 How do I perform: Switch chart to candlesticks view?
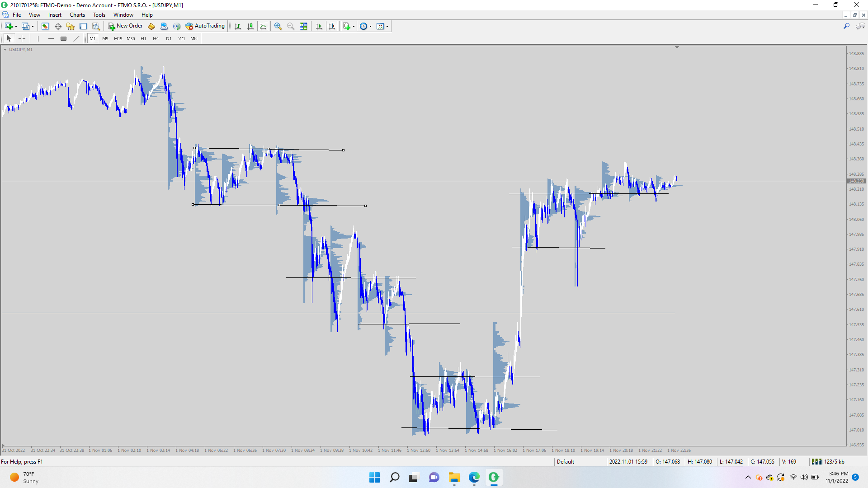pyautogui.click(x=250, y=26)
